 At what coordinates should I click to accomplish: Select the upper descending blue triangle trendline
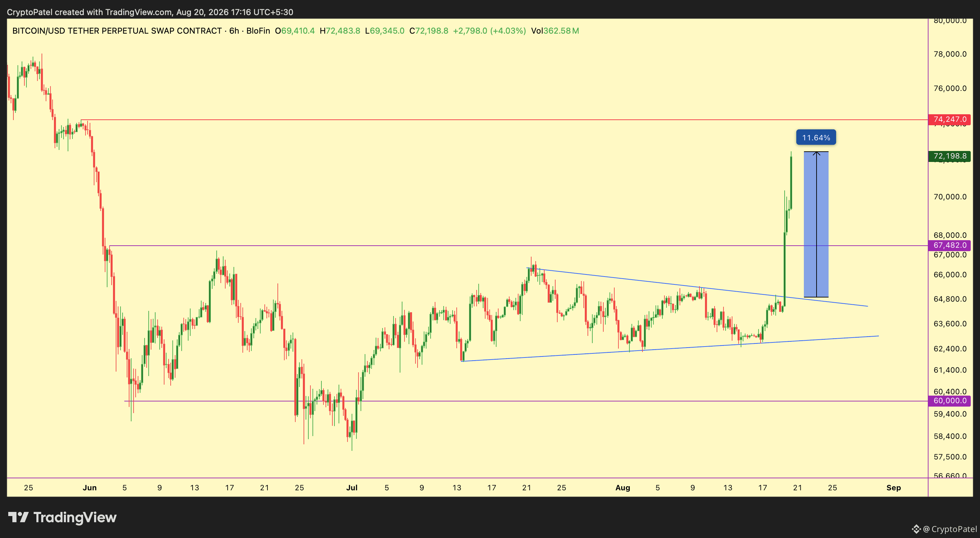(697, 287)
